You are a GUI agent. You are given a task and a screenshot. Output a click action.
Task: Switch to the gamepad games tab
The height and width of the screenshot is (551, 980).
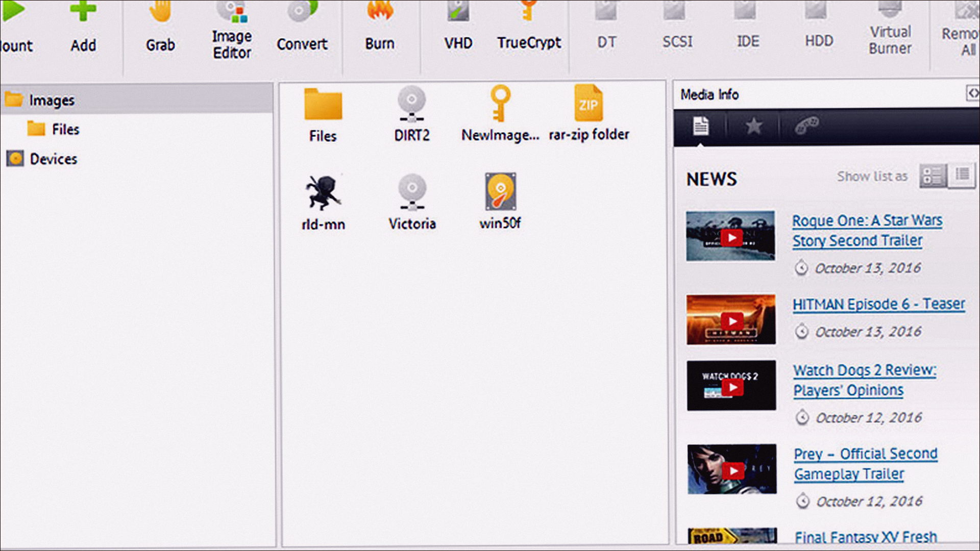point(807,126)
